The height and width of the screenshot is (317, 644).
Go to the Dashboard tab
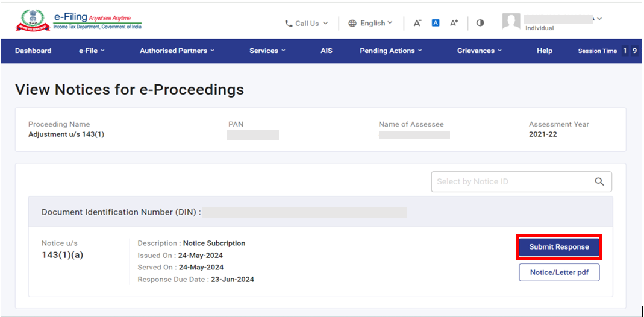click(33, 51)
